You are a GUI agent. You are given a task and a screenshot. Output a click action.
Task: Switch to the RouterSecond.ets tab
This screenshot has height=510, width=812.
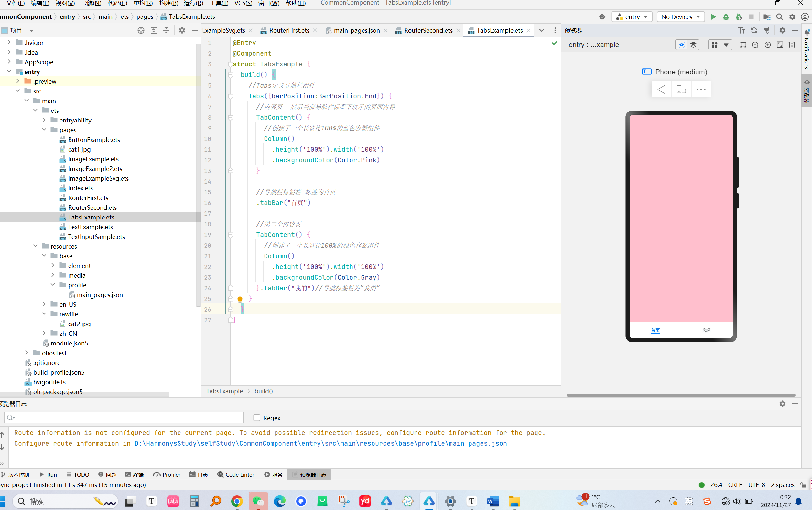tap(428, 30)
